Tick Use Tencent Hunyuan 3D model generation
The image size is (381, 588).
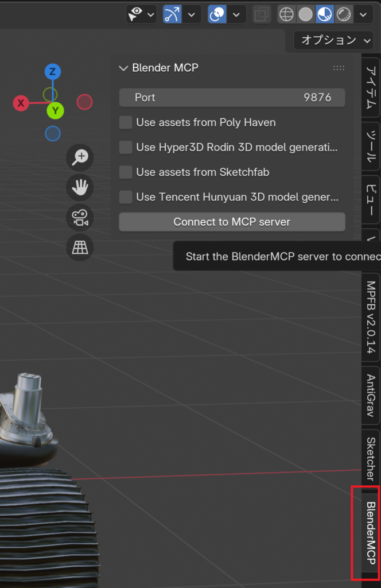(126, 197)
